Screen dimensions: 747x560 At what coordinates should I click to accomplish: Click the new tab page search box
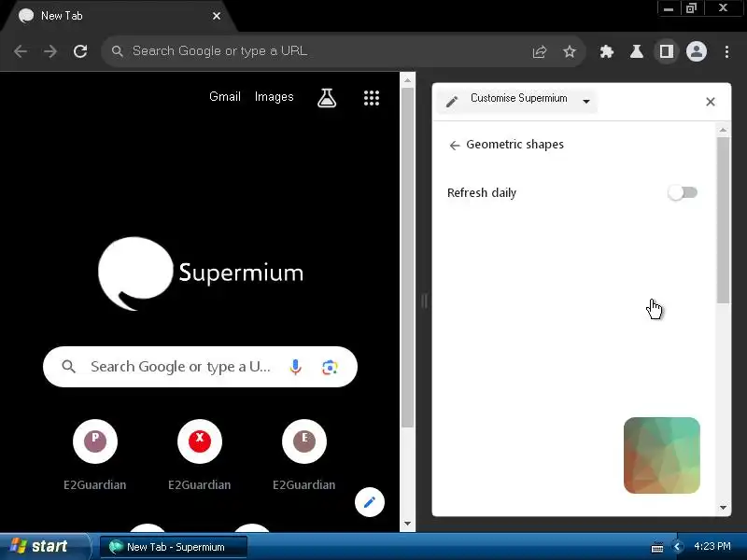point(200,367)
